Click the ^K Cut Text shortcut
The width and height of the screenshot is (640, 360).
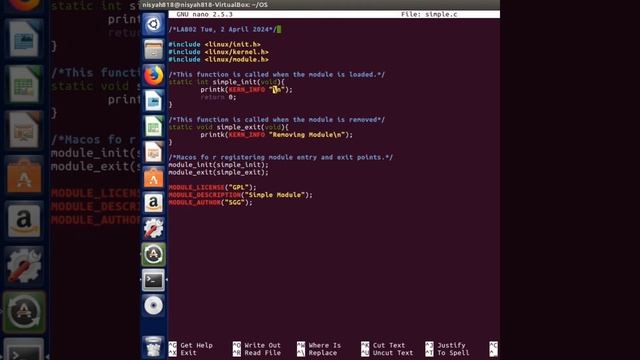pyautogui.click(x=383, y=345)
